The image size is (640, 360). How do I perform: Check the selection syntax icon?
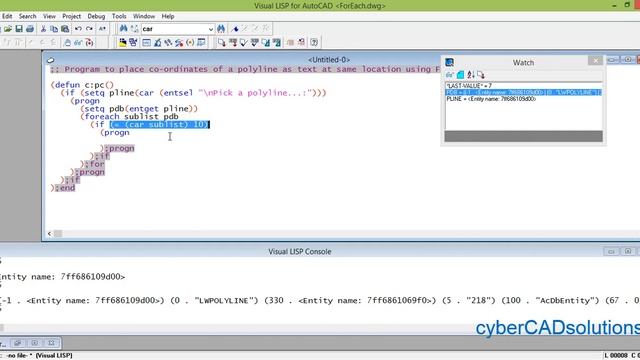(255, 42)
